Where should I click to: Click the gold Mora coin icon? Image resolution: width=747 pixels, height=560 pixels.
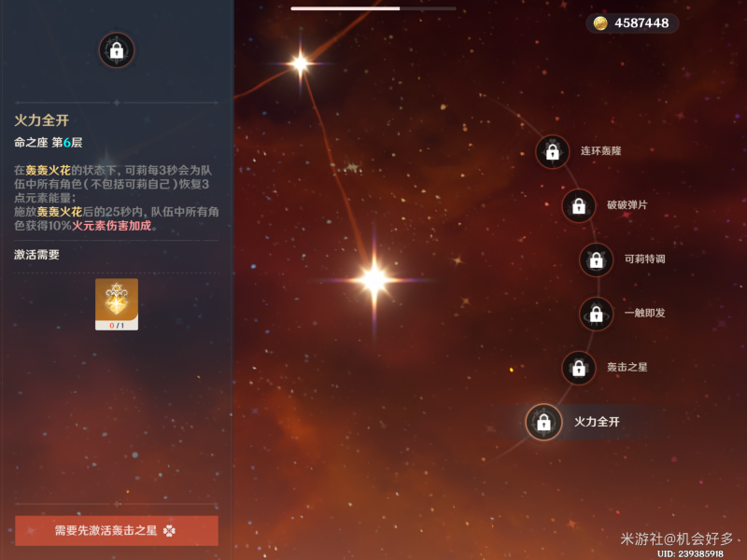pos(599,22)
